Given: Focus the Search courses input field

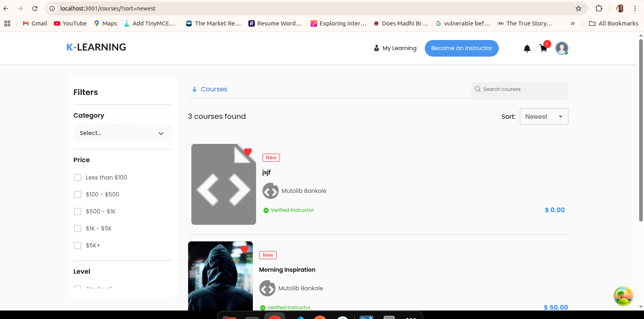Looking at the screenshot, I should coord(522,89).
